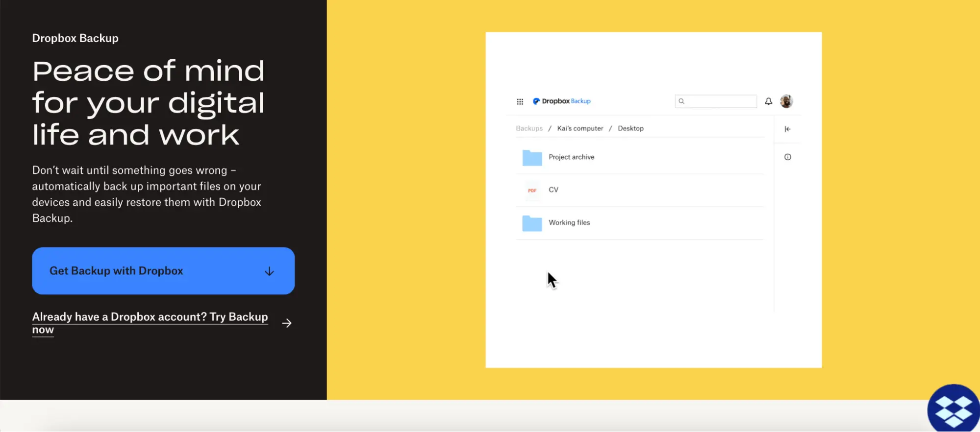This screenshot has width=980, height=432.
Task: Select the Working files name
Action: pyautogui.click(x=569, y=222)
